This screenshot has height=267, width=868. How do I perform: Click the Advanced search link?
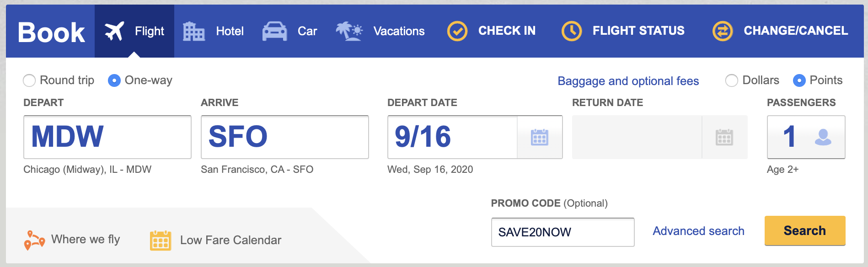click(698, 231)
